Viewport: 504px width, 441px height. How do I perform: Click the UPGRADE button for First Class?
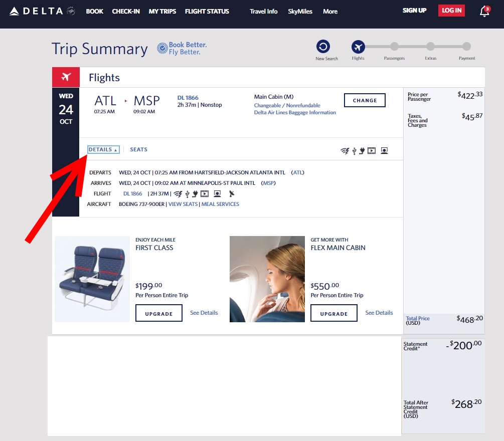click(158, 313)
